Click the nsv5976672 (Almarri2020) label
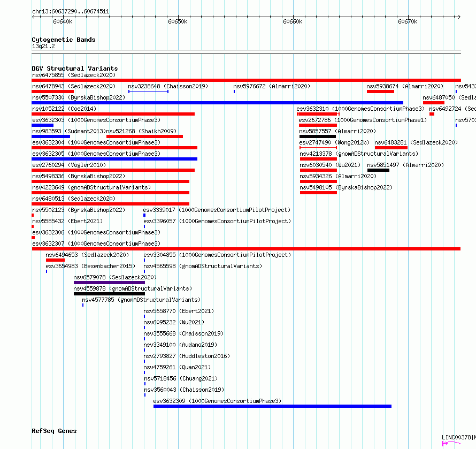 (x=272, y=86)
